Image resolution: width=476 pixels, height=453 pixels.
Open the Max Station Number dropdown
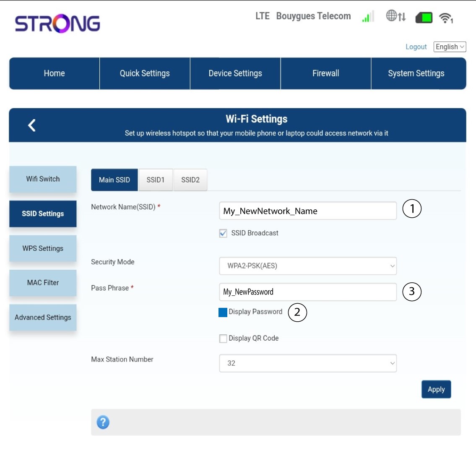[308, 363]
